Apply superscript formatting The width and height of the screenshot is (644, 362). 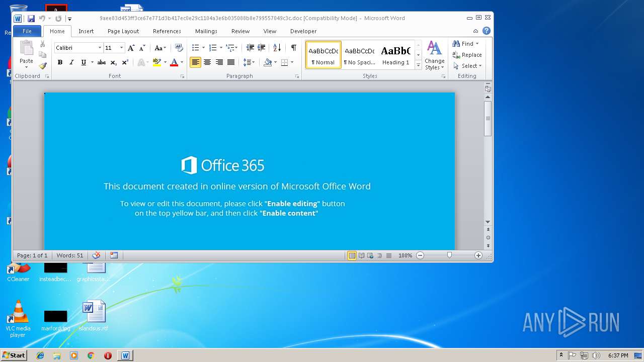click(x=125, y=62)
